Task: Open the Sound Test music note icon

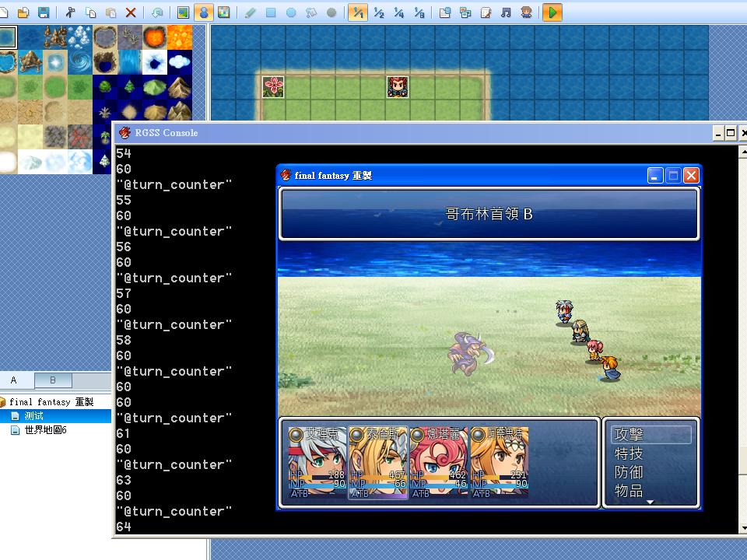Action: tap(506, 12)
